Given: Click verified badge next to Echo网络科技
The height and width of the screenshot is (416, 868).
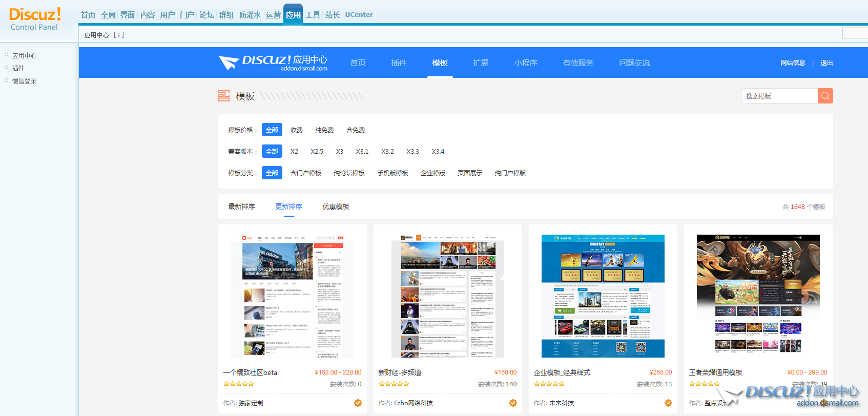Looking at the screenshot, I should coord(513,403).
